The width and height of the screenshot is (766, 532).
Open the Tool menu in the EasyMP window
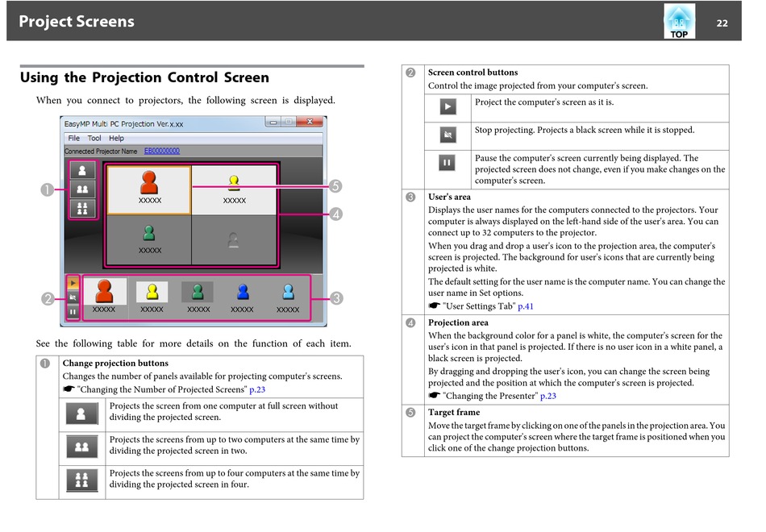tap(94, 139)
